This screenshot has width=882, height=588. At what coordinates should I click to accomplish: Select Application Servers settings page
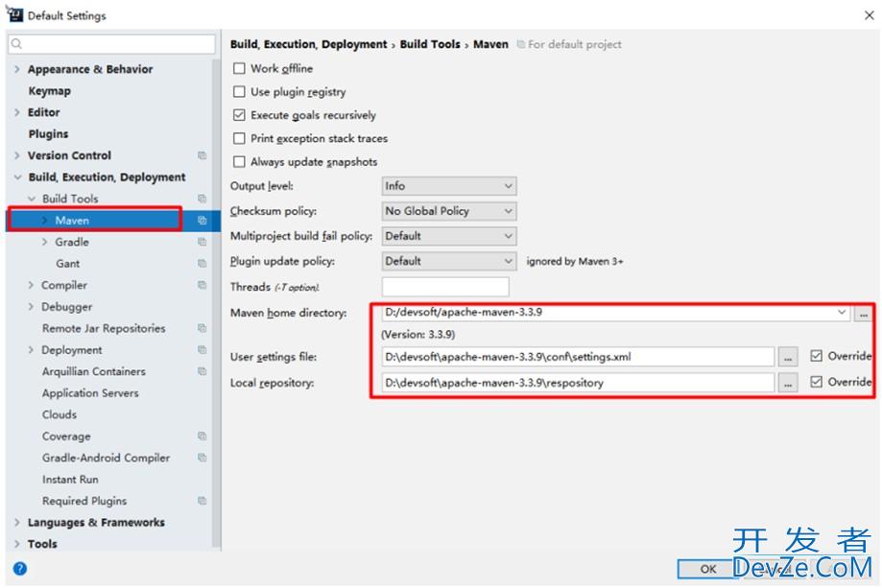pos(90,393)
